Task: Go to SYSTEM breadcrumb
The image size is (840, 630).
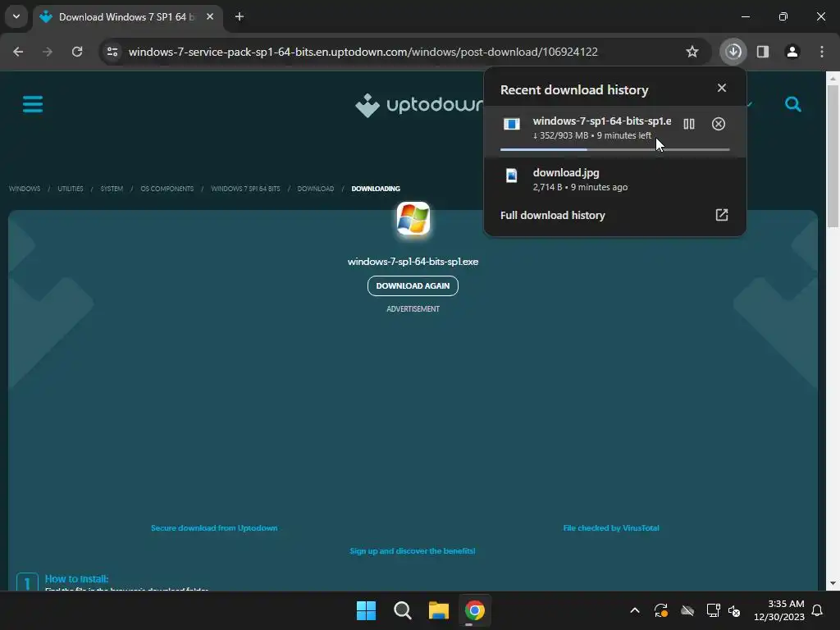Action: pyautogui.click(x=112, y=189)
